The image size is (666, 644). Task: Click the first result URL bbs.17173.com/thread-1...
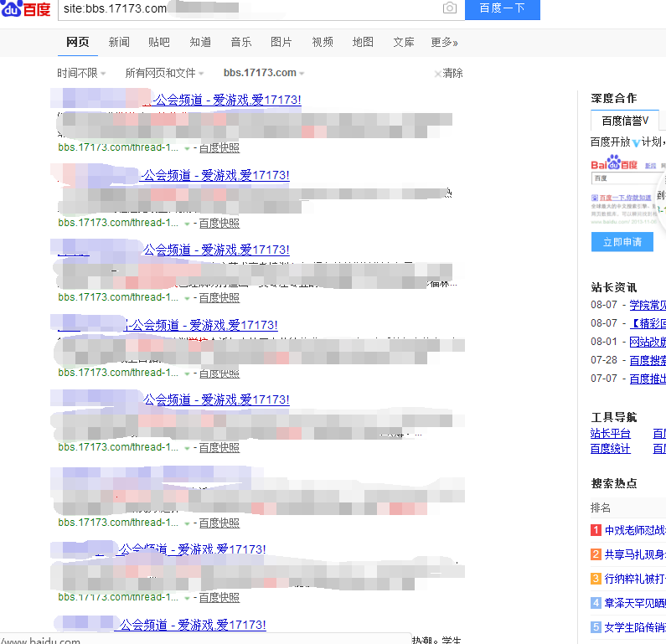tap(118, 147)
